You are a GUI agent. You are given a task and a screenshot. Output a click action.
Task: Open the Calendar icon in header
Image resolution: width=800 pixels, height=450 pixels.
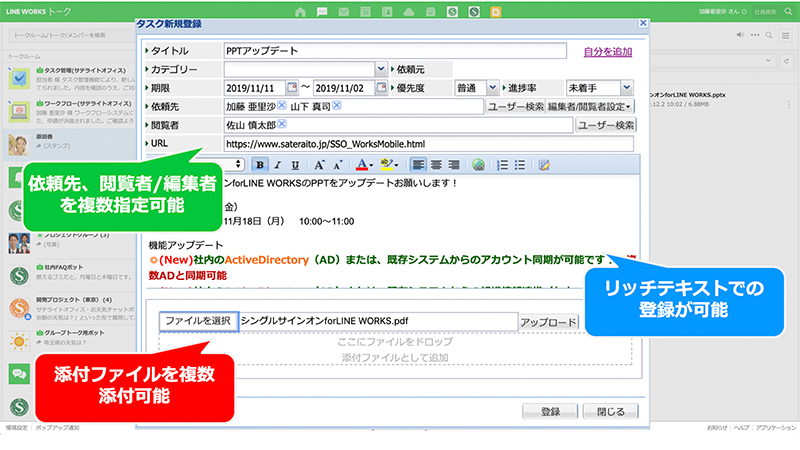click(x=365, y=12)
